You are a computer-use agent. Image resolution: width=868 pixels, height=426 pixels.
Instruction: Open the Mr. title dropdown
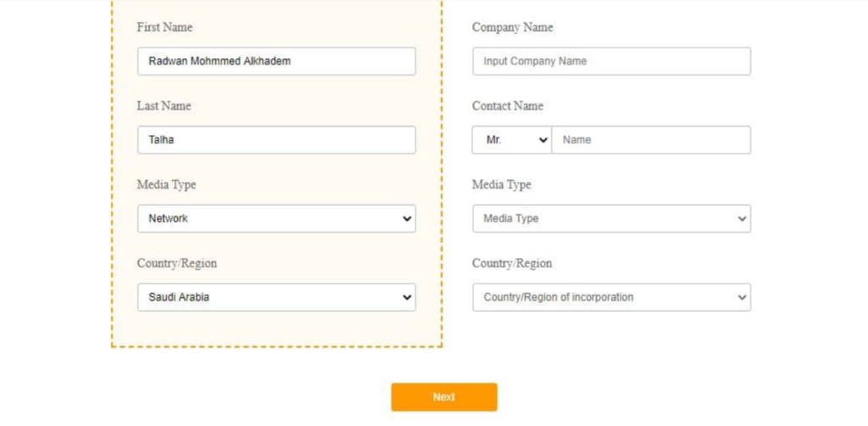(x=512, y=140)
